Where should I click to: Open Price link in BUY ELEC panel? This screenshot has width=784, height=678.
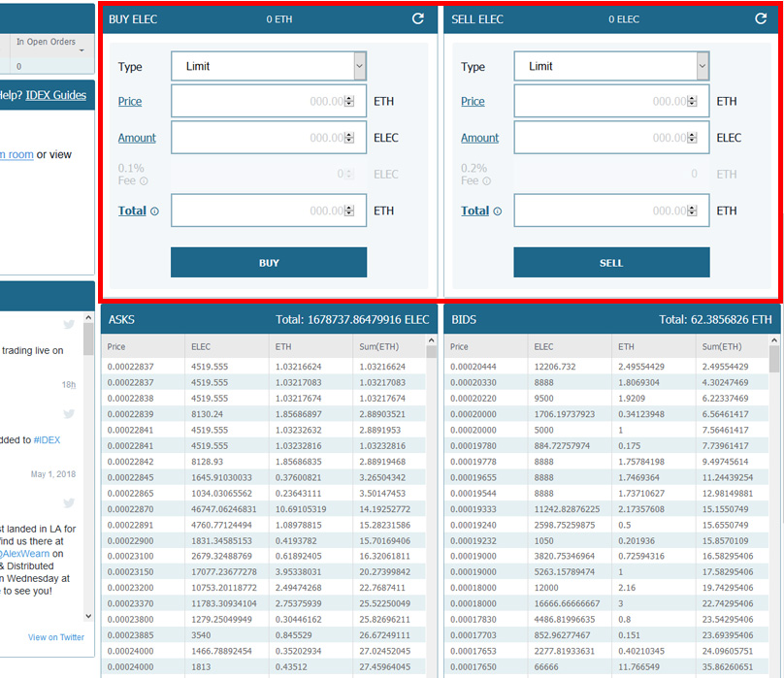click(130, 102)
